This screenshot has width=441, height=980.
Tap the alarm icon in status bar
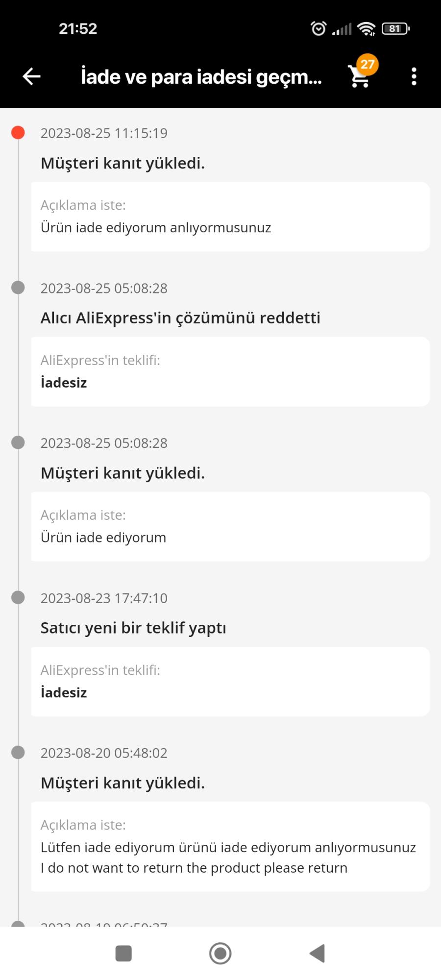click(318, 29)
